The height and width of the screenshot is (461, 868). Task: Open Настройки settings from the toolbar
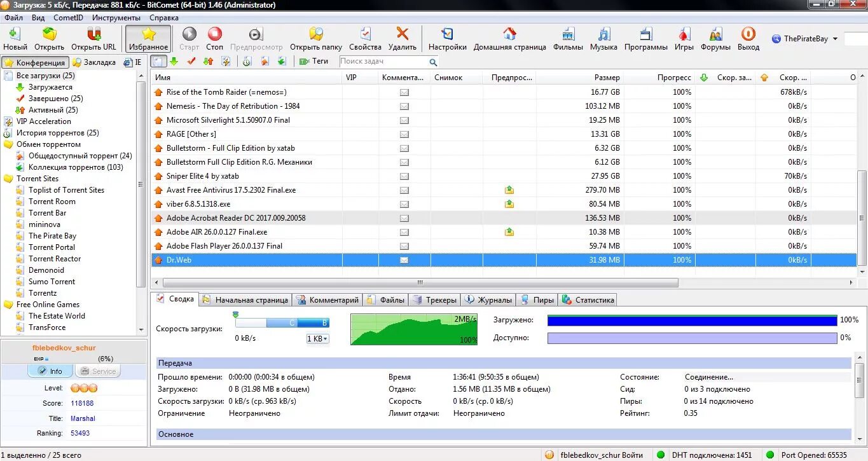click(448, 39)
